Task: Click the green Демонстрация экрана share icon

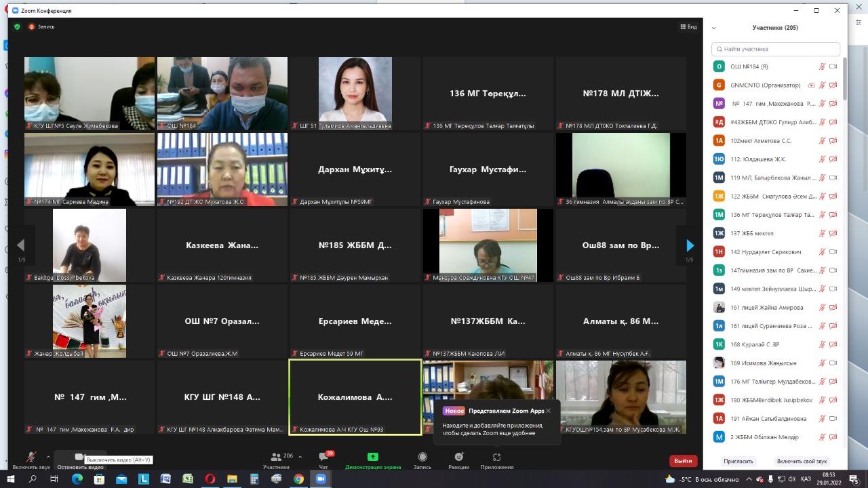Action: 372,457
